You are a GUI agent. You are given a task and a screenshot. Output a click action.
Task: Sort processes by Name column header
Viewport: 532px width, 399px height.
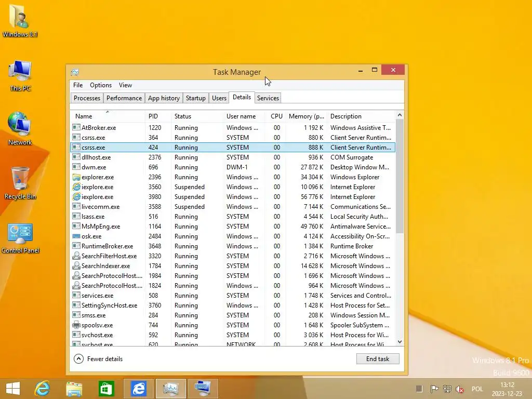(108, 116)
